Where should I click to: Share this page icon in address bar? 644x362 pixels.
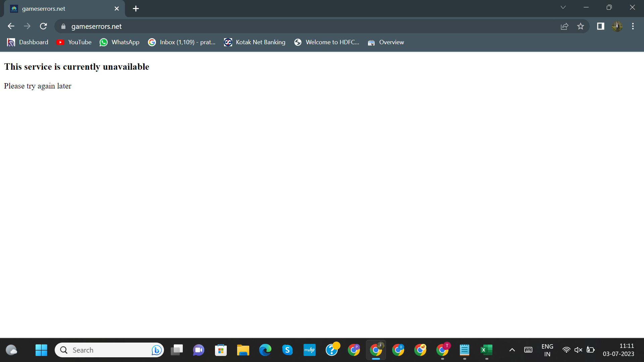point(565,26)
